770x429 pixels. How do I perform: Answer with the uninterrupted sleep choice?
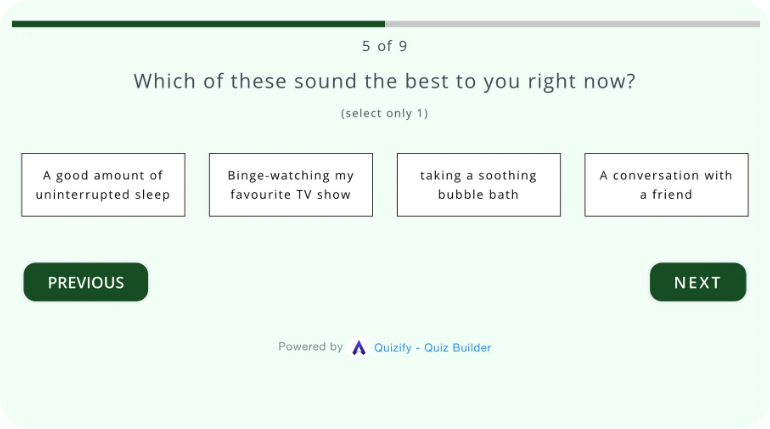pos(103,185)
